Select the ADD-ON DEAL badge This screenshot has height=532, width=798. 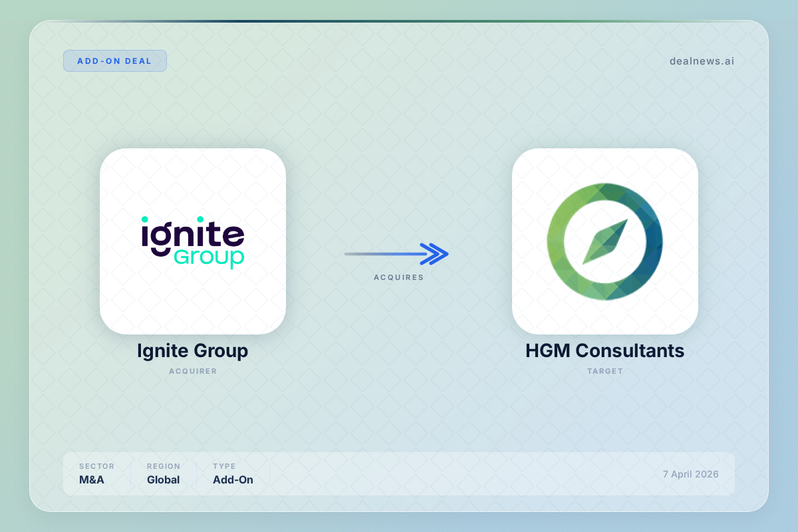[x=114, y=61]
